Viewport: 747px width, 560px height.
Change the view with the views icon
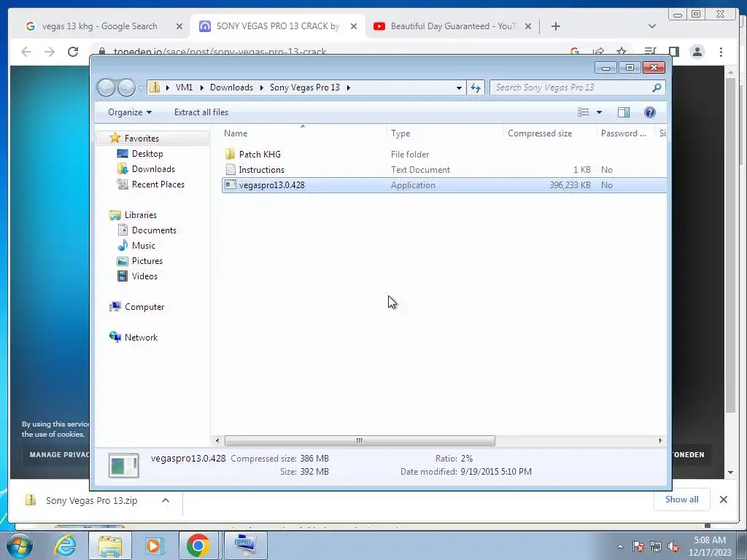[584, 112]
